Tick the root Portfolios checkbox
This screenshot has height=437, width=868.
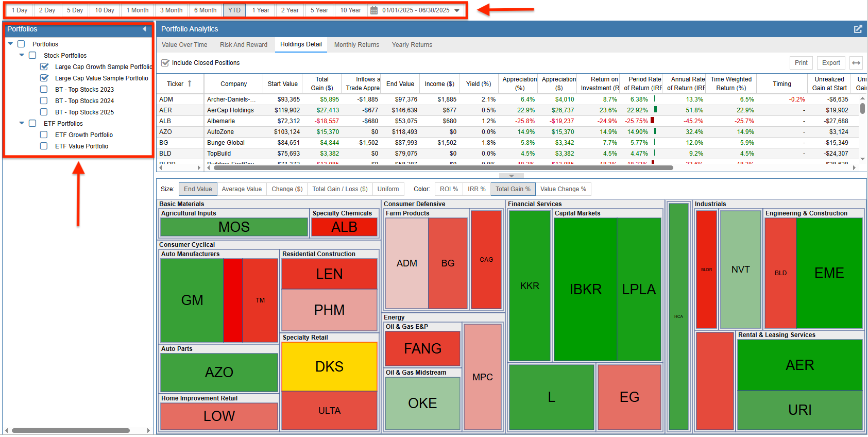[21, 44]
